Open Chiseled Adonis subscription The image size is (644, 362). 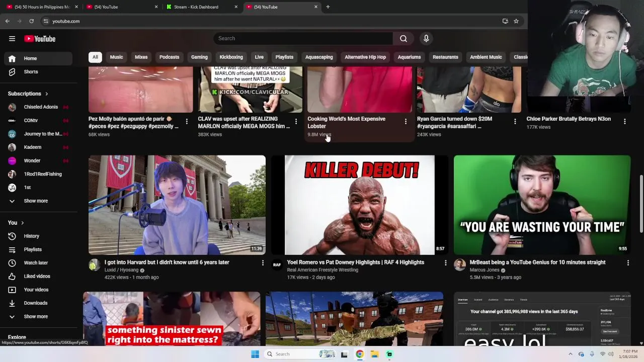[38, 107]
